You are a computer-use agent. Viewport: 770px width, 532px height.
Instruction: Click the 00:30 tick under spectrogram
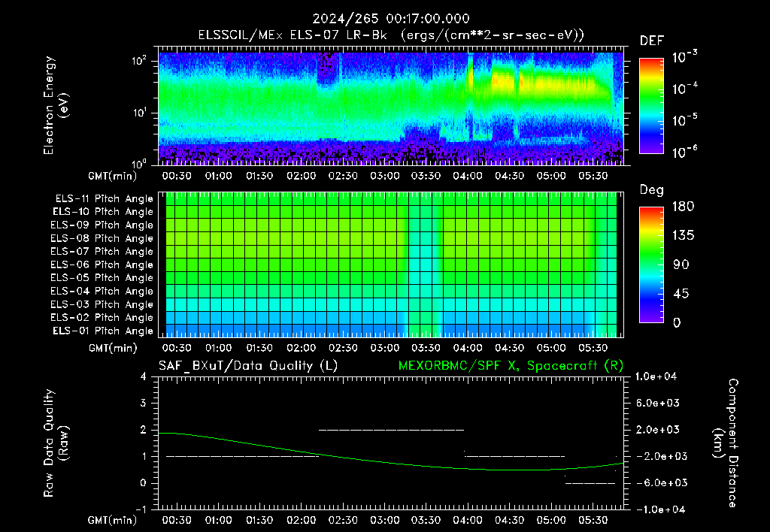pyautogui.click(x=177, y=176)
